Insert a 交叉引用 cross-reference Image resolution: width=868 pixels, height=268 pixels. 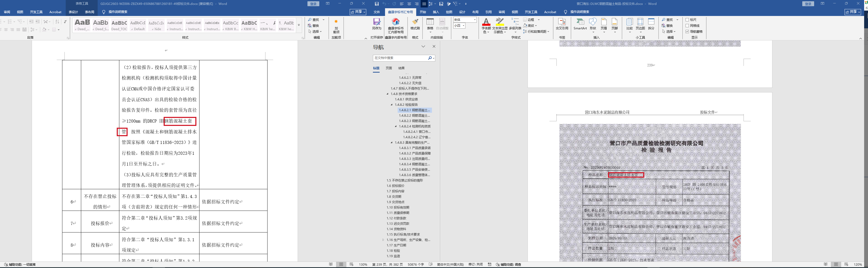(x=562, y=24)
